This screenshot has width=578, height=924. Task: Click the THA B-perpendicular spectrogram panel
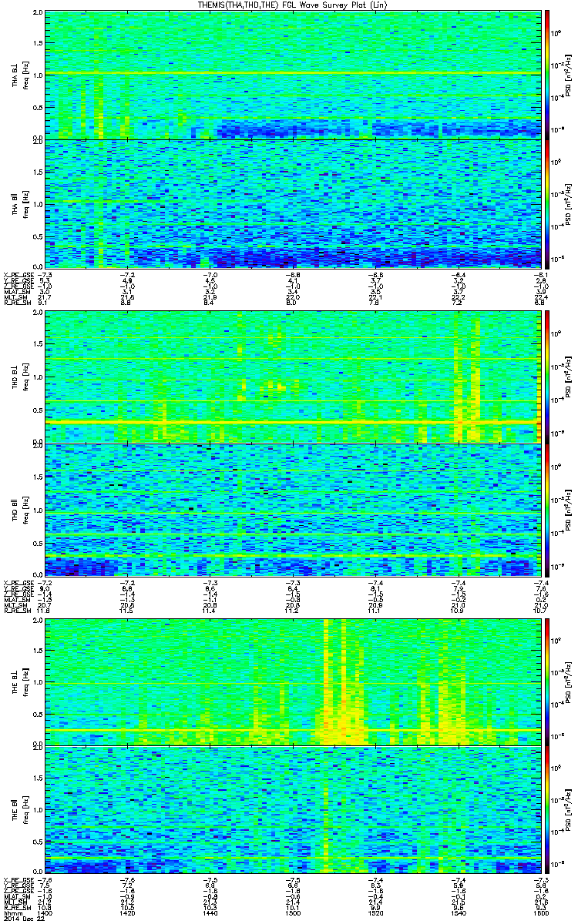tap(291, 75)
